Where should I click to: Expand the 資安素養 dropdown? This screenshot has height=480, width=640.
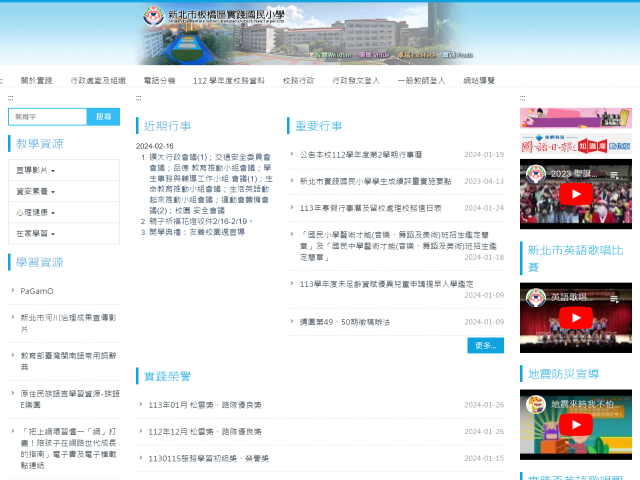[x=64, y=191]
